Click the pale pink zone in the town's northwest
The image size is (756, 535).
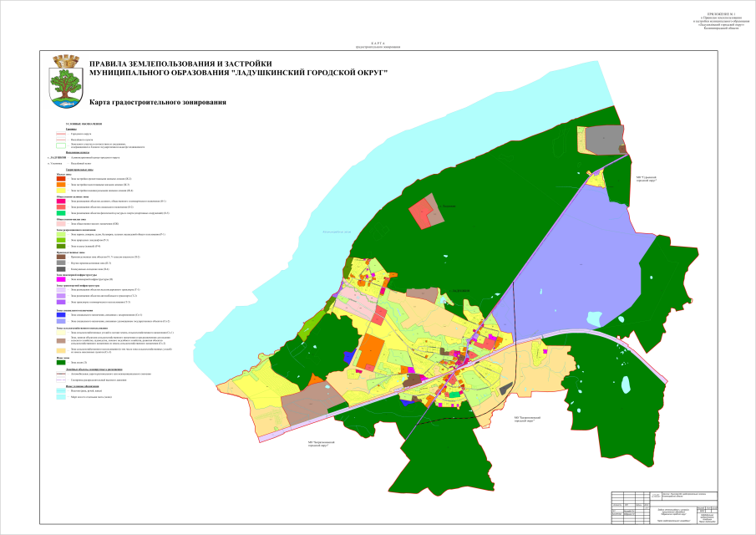coord(357,303)
